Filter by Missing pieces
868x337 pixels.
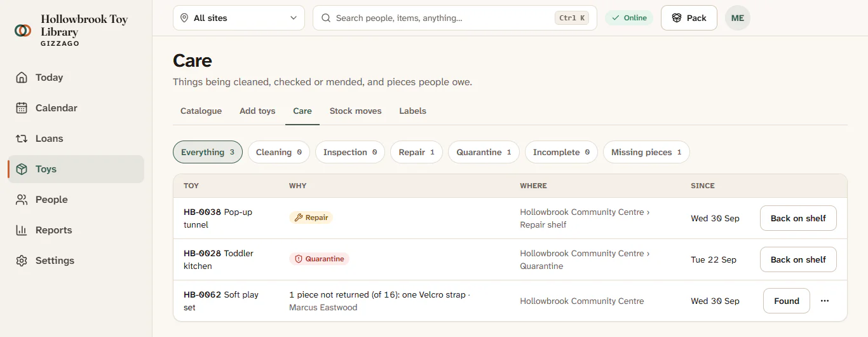click(646, 152)
